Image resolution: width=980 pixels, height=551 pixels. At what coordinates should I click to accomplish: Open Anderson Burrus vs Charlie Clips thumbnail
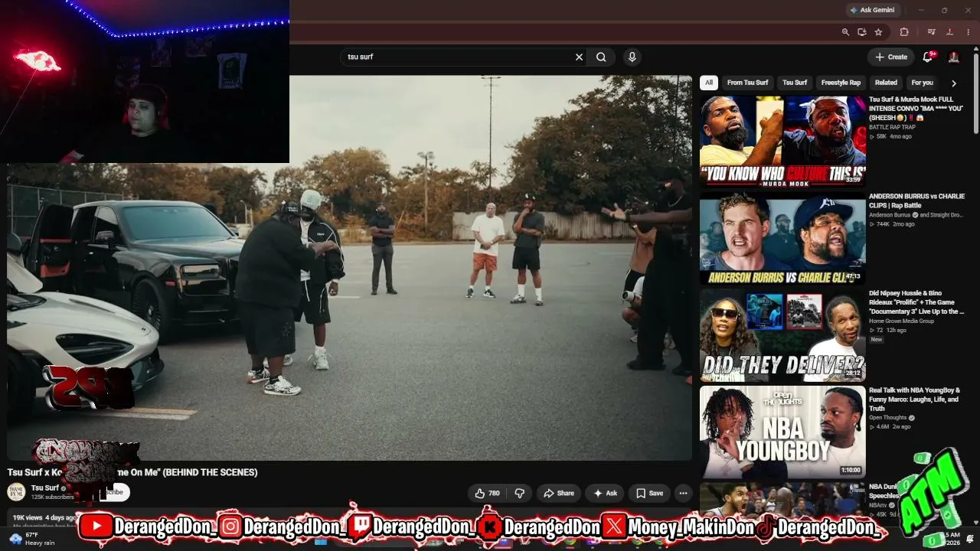tap(782, 238)
